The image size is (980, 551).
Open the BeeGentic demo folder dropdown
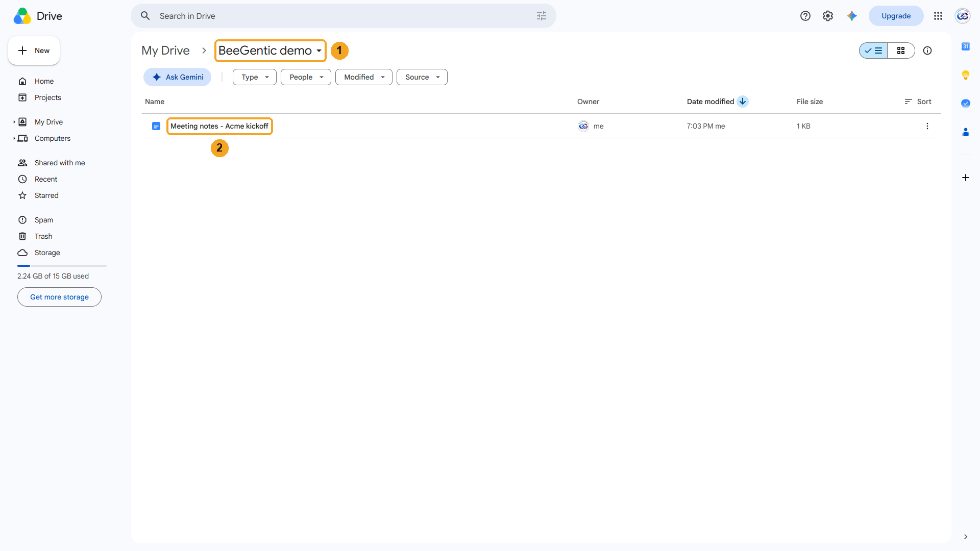270,51
